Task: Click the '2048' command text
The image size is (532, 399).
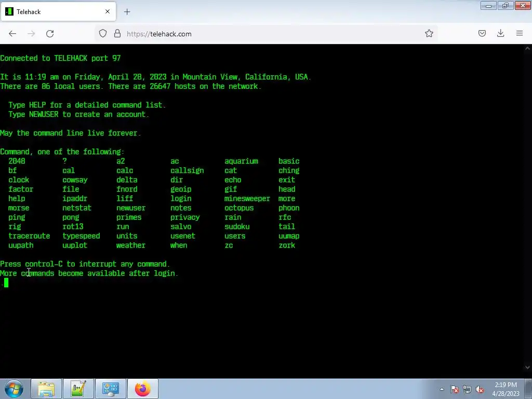Action: 17,161
